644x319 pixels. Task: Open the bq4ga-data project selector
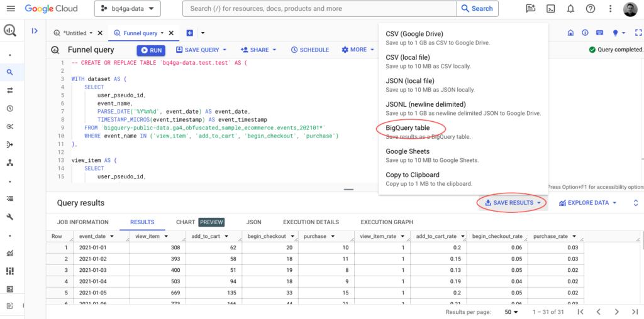(x=127, y=9)
